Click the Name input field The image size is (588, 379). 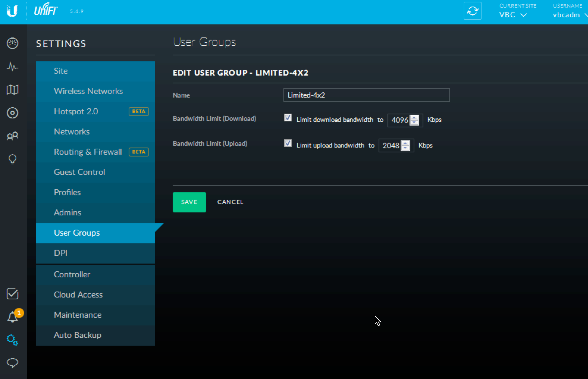(x=366, y=95)
